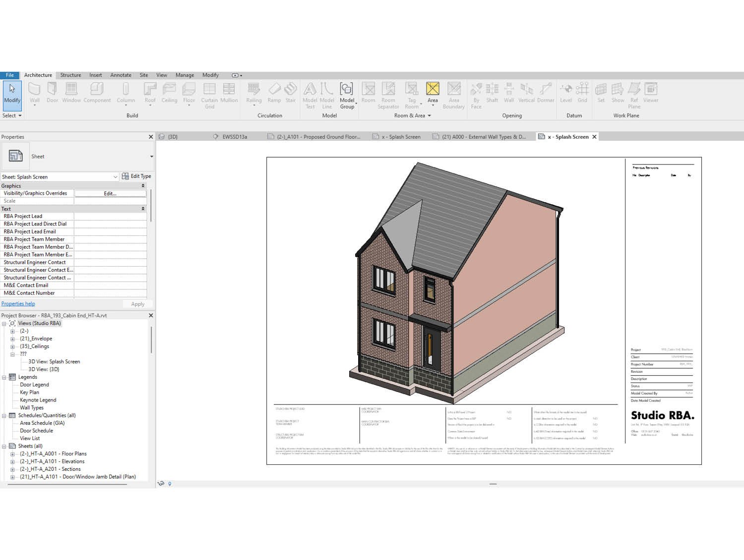Image resolution: width=744 pixels, height=560 pixels.
Task: Select the Grid datum tool
Action: (x=581, y=94)
